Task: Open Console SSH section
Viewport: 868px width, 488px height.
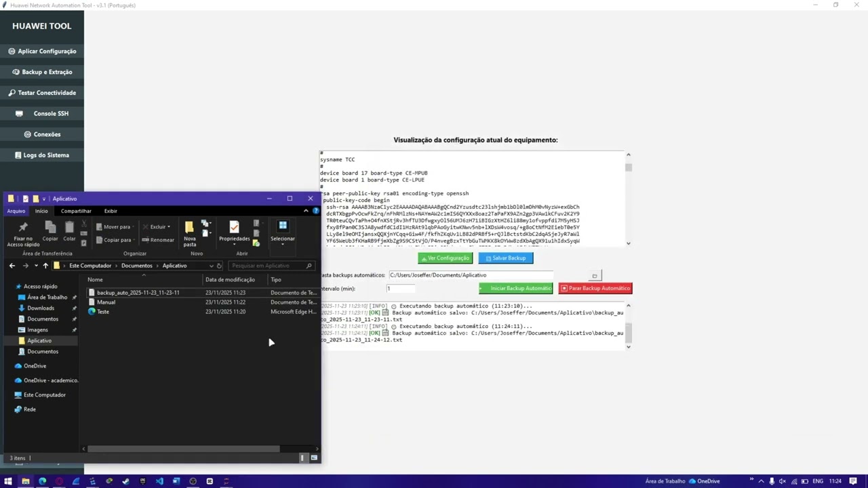Action: click(42, 114)
